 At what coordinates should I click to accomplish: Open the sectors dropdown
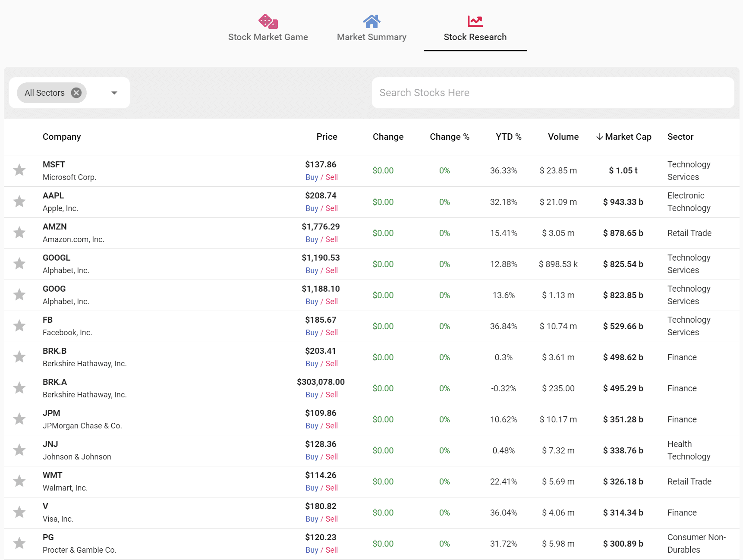tap(114, 92)
